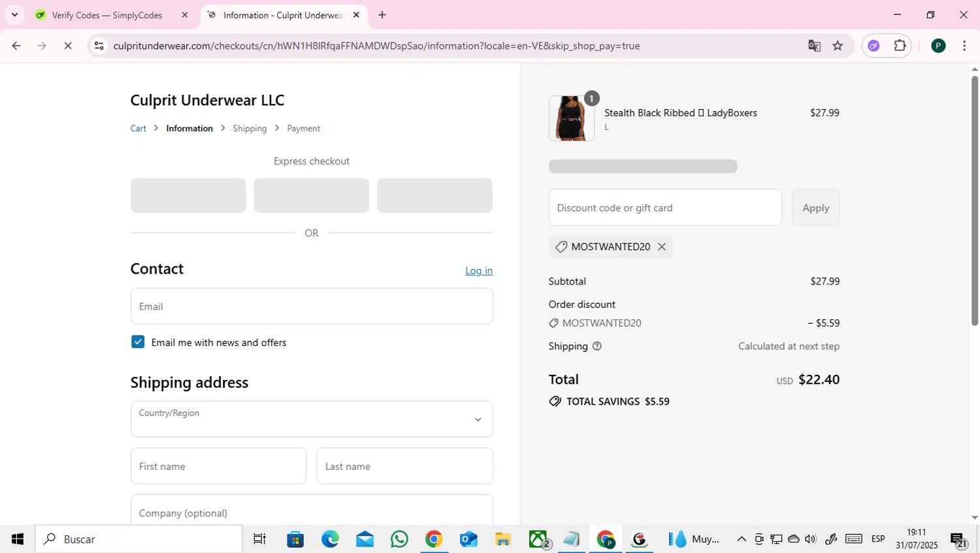Open the notification center icon
The width and height of the screenshot is (980, 553).
[958, 540]
